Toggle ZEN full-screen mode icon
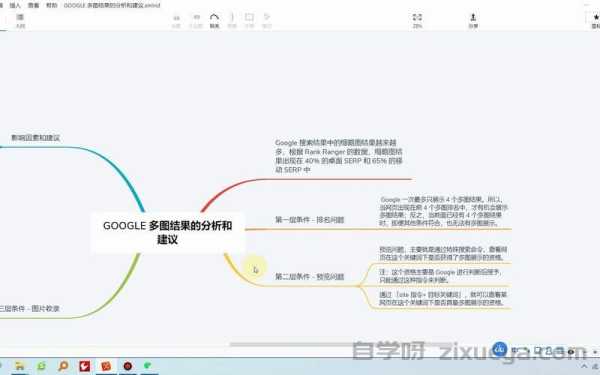The width and height of the screenshot is (600, 375). (417, 20)
